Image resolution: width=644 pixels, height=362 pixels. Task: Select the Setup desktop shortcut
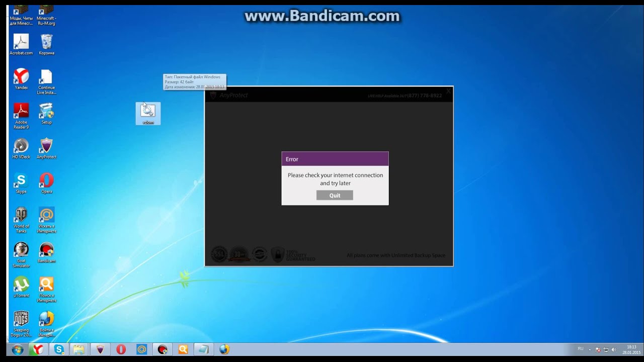46,114
